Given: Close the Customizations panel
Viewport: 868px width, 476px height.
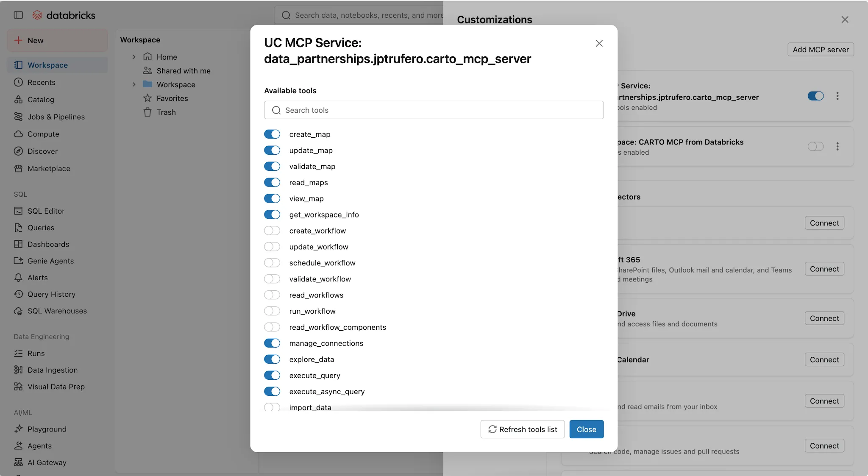Looking at the screenshot, I should coord(845,19).
